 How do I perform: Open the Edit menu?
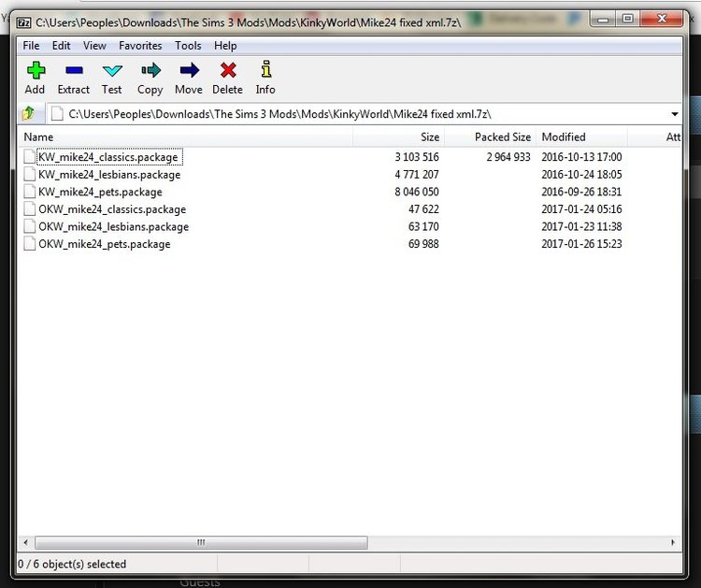(62, 46)
